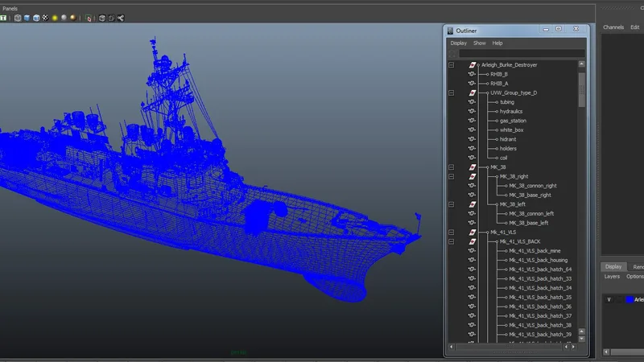
Task: Toggle X-ray active components icon
Action: coord(111,18)
